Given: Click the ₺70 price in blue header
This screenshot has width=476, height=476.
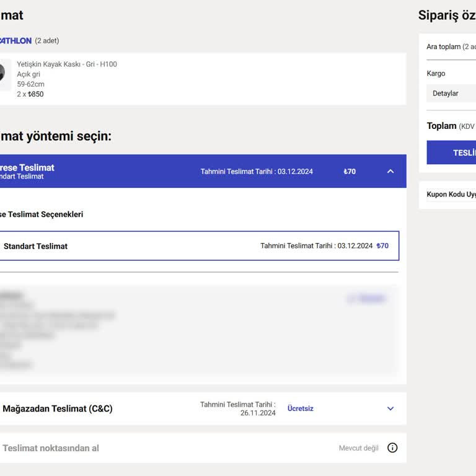Looking at the screenshot, I should click(350, 172).
